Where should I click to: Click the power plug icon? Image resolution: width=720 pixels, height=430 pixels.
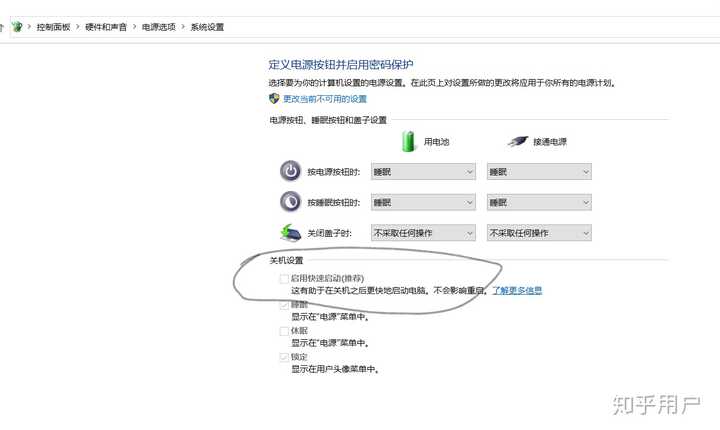pyautogui.click(x=518, y=141)
